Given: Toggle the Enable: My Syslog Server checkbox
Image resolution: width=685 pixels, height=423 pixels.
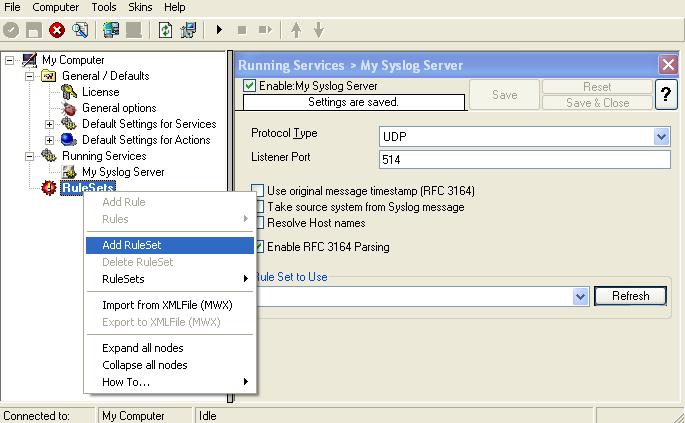Looking at the screenshot, I should click(249, 86).
